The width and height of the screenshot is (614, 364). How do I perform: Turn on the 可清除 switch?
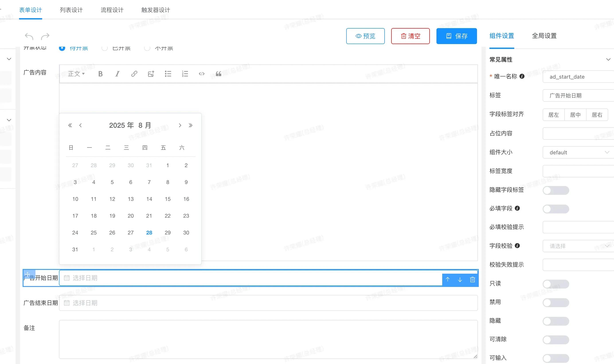pos(555,340)
